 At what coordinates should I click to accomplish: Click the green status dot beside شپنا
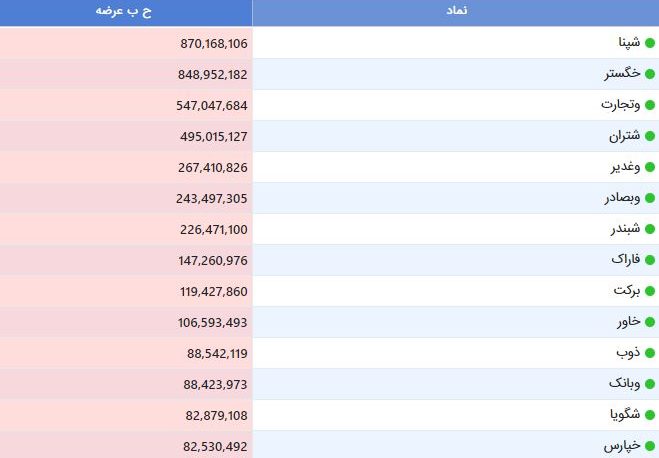click(x=650, y=43)
